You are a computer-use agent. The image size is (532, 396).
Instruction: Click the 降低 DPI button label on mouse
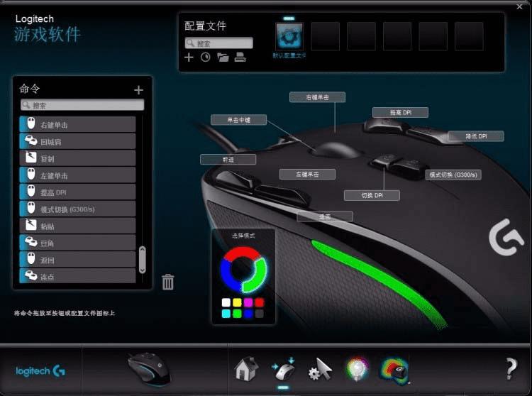coord(476,136)
